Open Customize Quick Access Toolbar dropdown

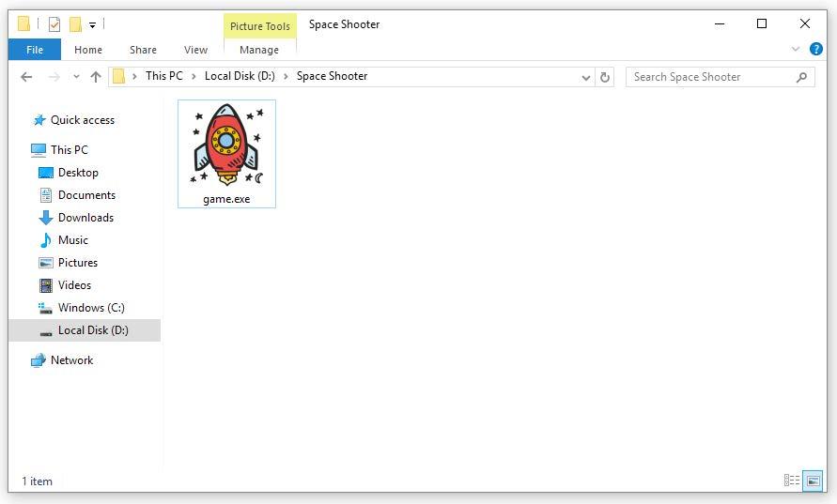click(x=92, y=25)
